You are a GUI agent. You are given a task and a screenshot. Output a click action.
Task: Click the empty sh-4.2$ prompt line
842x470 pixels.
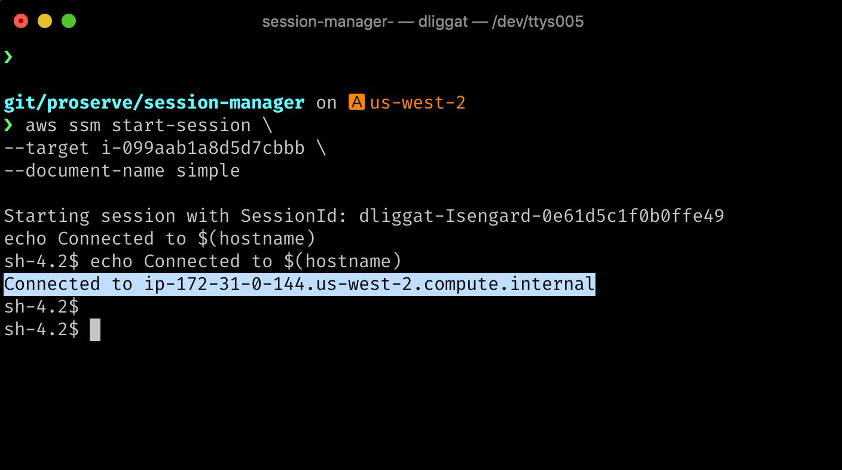[41, 307]
